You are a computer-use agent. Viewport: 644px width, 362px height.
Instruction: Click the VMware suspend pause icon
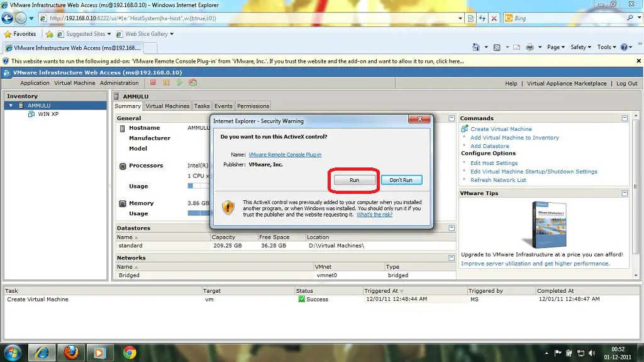(x=166, y=82)
